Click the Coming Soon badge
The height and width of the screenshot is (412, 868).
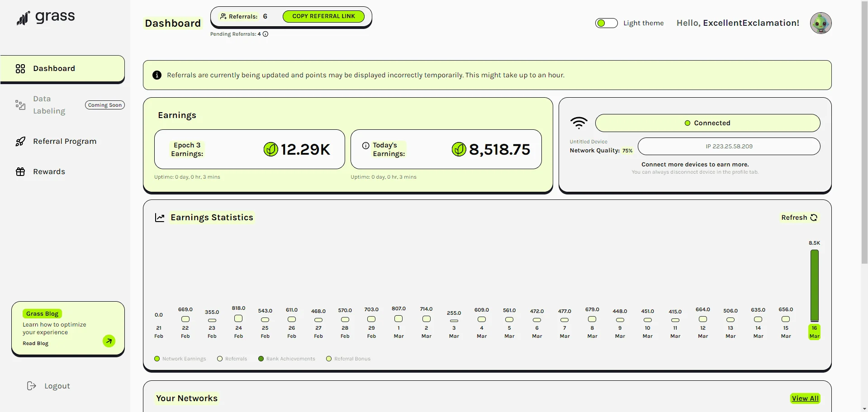[x=105, y=105]
